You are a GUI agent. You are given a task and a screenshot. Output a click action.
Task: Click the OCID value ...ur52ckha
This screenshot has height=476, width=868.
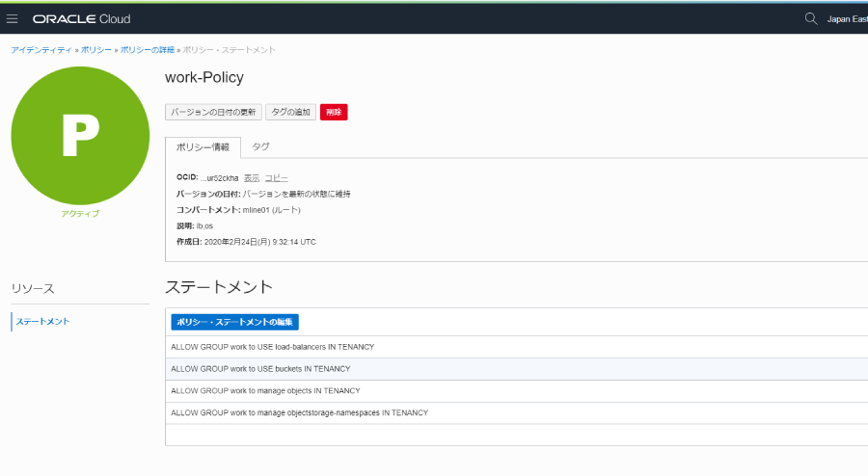(219, 178)
